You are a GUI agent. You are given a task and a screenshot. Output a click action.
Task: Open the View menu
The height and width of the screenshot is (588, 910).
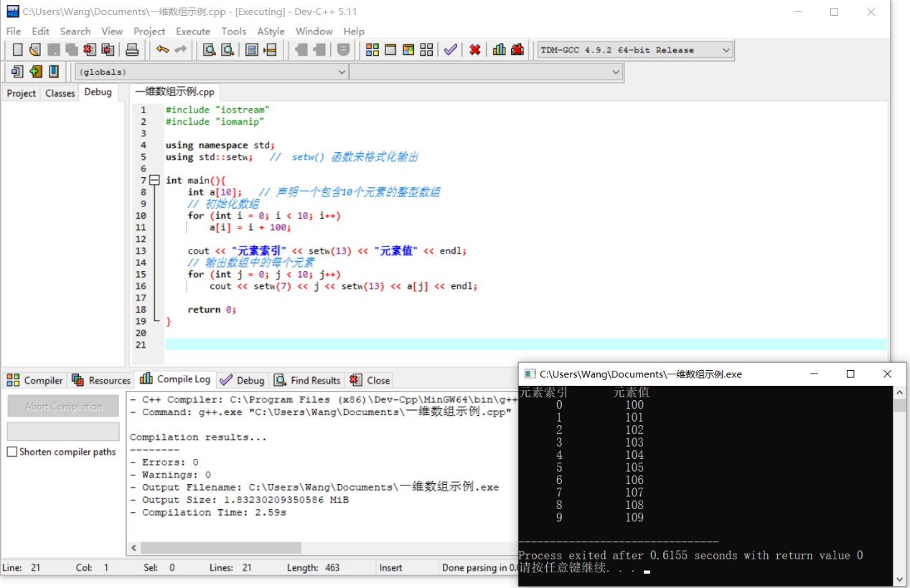point(112,32)
